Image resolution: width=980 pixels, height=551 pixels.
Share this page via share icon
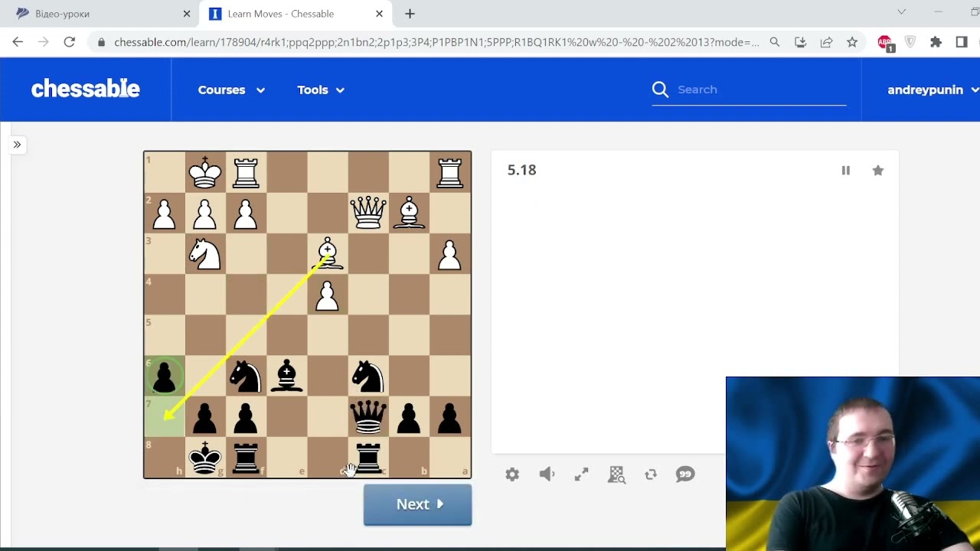click(826, 42)
